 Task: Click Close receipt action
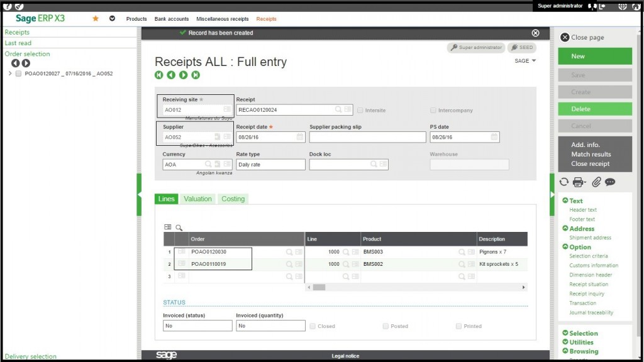click(590, 164)
